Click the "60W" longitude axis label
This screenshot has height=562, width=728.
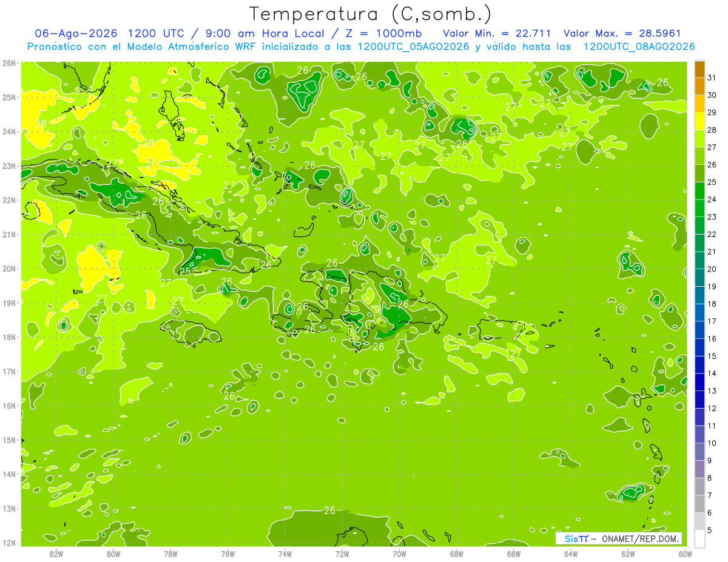tap(685, 554)
